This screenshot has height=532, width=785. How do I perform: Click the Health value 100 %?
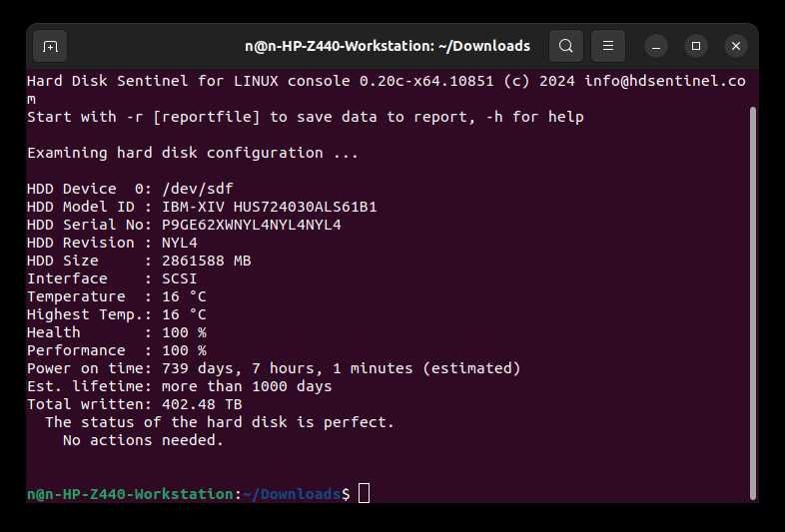(184, 332)
